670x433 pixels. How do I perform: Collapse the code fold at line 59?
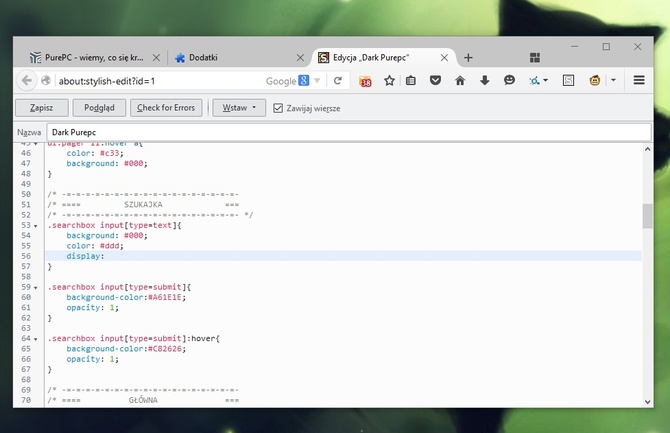tap(38, 288)
